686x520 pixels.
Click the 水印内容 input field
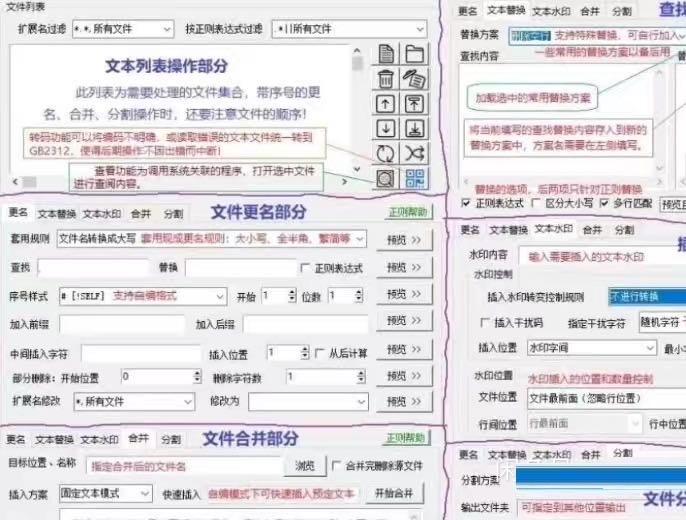click(x=602, y=256)
